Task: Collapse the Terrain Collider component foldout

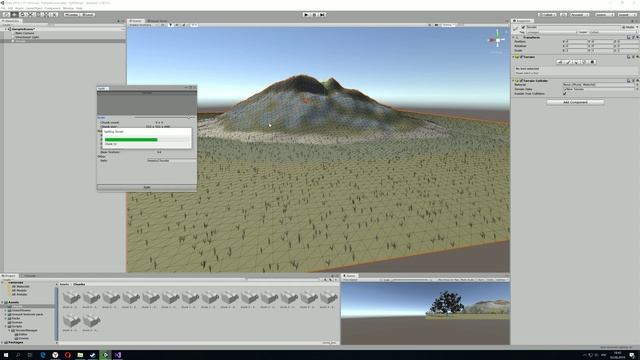Action: 514,81
